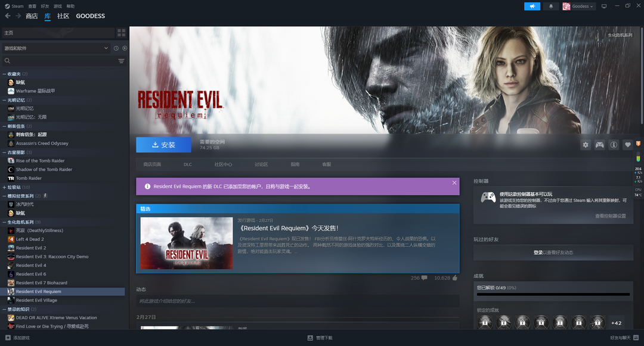The width and height of the screenshot is (644, 346).
Task: Open the notifications bell
Action: click(x=550, y=7)
